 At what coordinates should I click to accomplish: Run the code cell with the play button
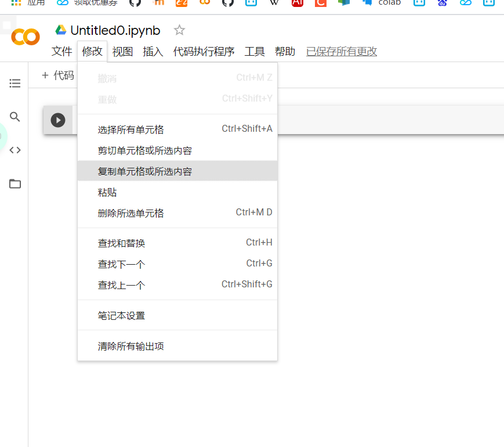coord(57,120)
